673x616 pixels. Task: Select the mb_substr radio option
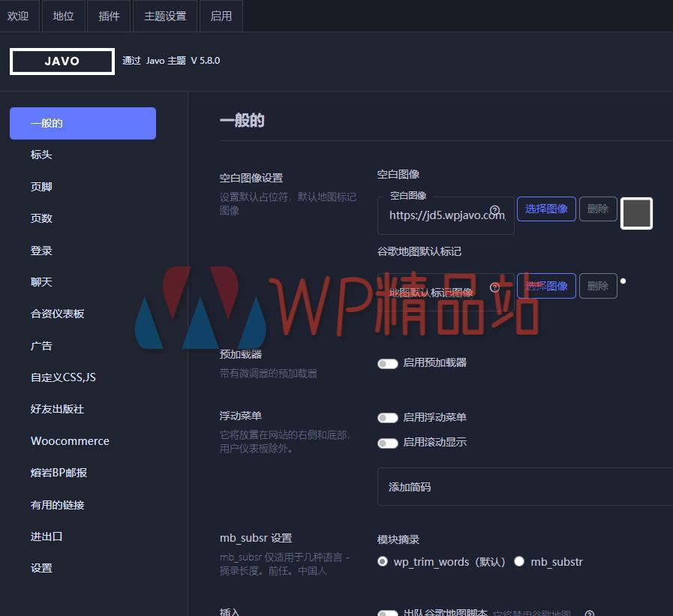(519, 561)
